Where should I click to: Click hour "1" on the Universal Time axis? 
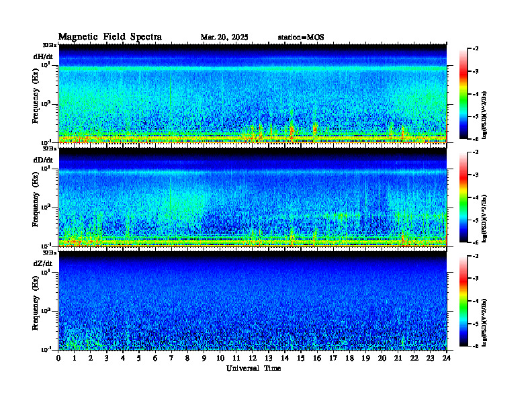point(75,359)
